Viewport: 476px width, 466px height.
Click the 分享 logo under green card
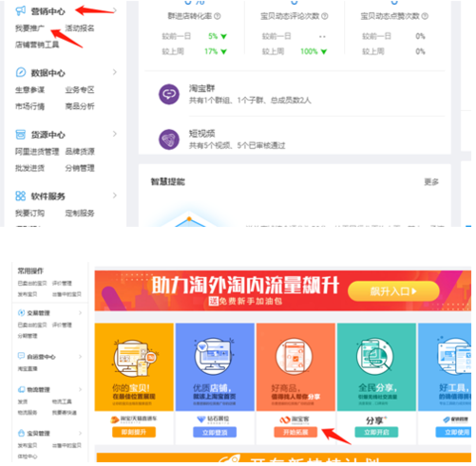click(x=376, y=420)
